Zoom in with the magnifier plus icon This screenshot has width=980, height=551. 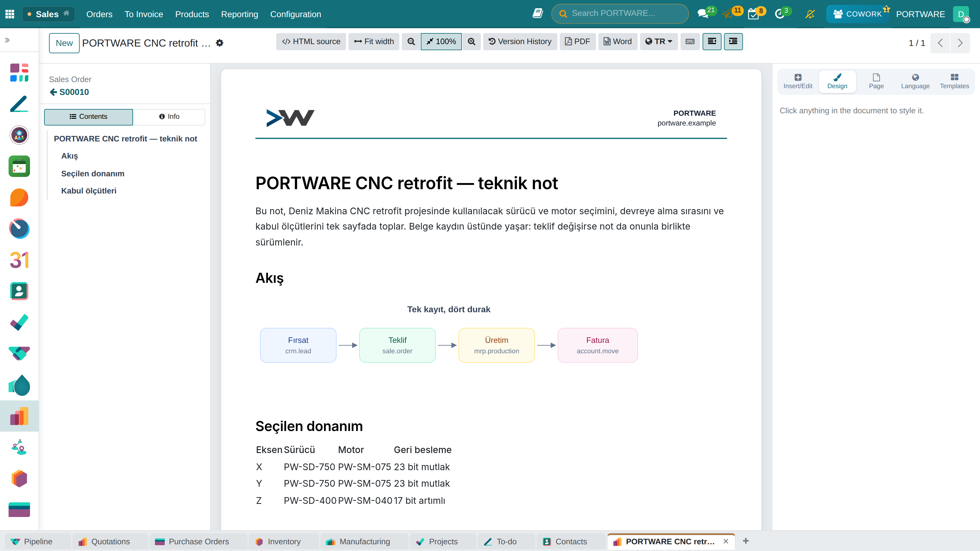click(471, 41)
